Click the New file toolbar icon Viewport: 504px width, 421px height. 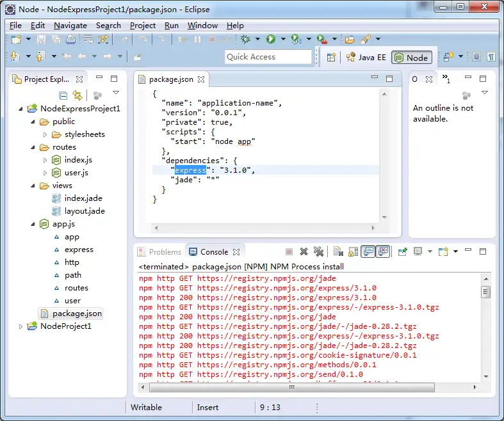[x=16, y=39]
